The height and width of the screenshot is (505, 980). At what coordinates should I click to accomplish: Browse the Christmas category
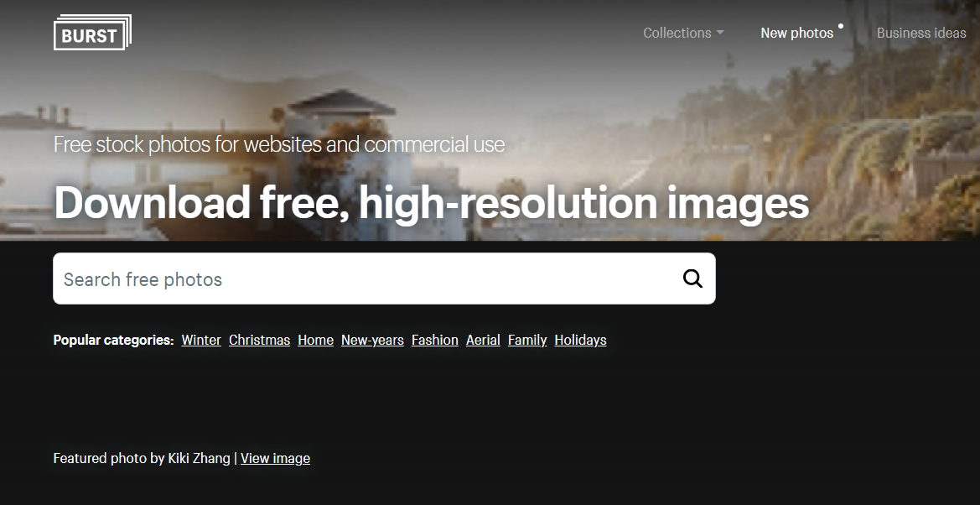[x=259, y=340]
